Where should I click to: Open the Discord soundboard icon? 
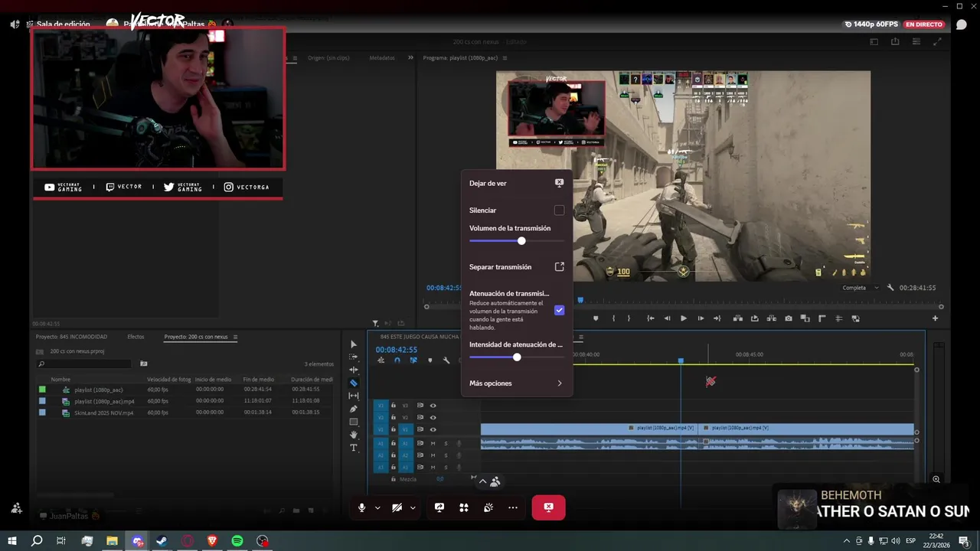pos(488,507)
